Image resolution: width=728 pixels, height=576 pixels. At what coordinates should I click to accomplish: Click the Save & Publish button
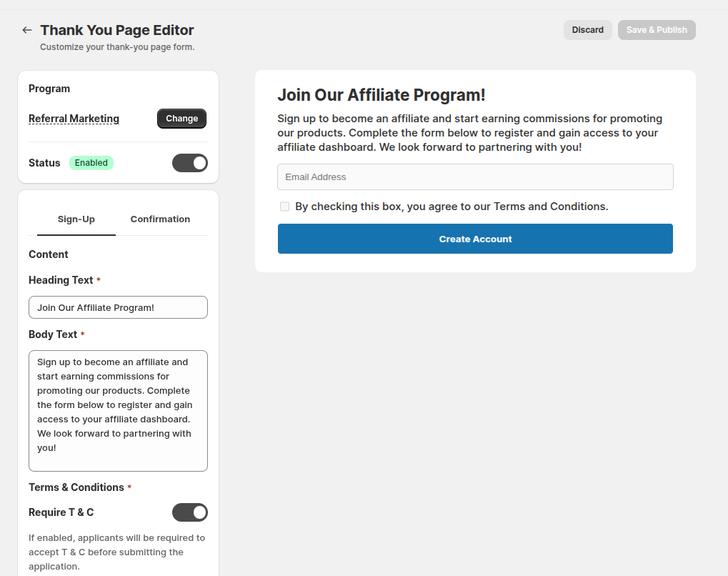656,29
